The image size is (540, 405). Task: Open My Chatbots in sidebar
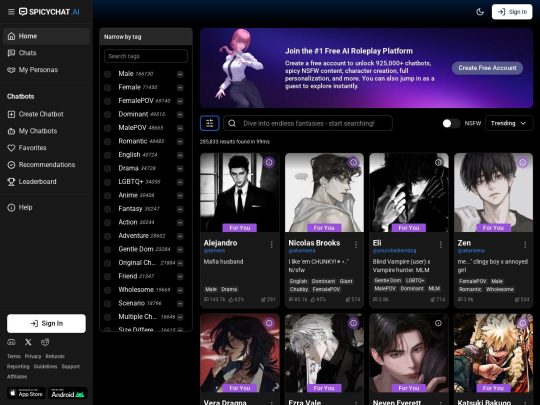[x=46, y=131]
